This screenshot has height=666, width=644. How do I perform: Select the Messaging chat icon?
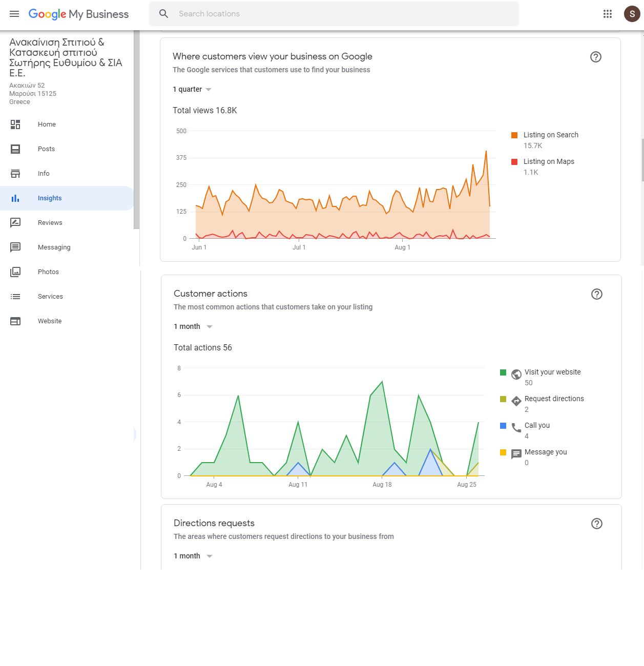tap(15, 247)
